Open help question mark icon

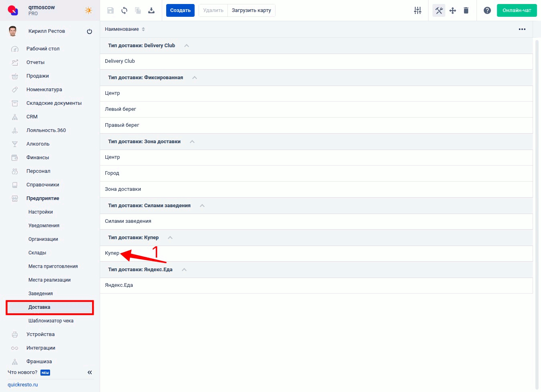[x=487, y=10]
